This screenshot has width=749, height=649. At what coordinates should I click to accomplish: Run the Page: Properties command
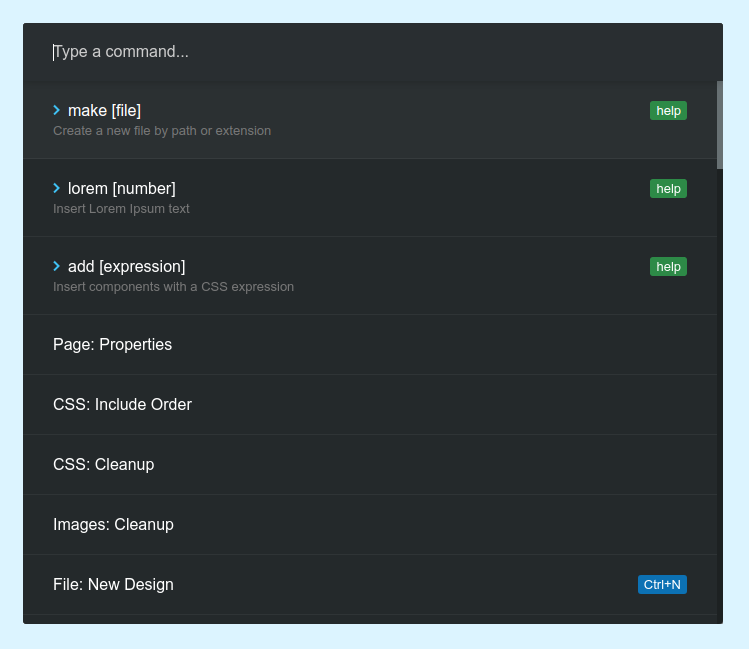pyautogui.click(x=112, y=344)
